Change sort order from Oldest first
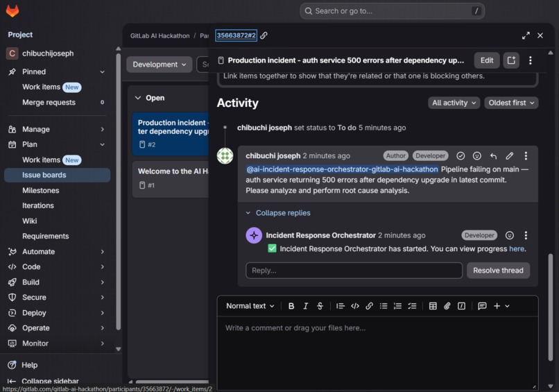 (511, 103)
